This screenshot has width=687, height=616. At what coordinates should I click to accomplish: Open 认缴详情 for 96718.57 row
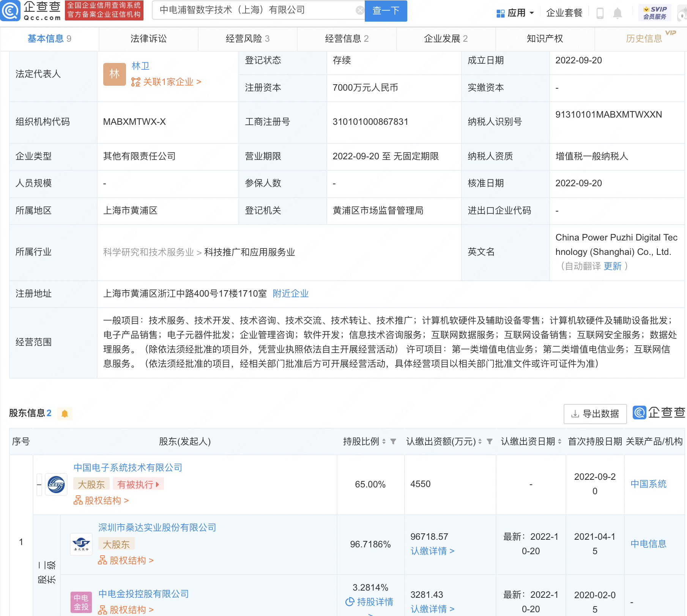433,551
